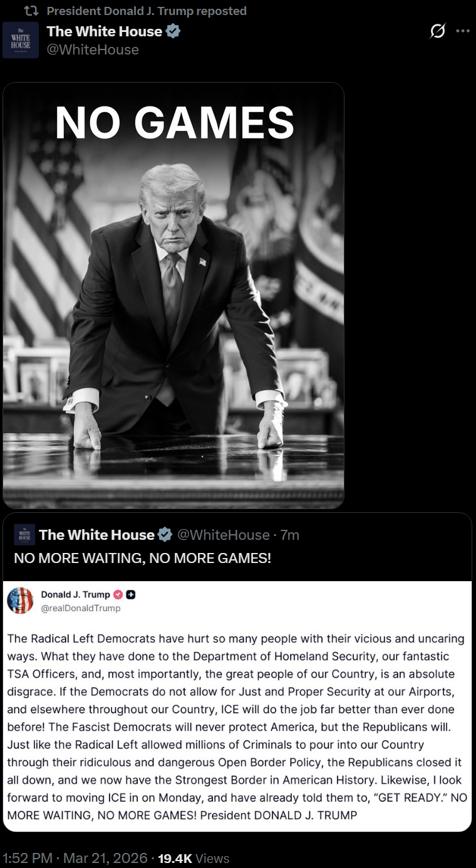The image size is (476, 868).
Task: Click the Grok slashed-circle icon
Action: click(x=438, y=31)
